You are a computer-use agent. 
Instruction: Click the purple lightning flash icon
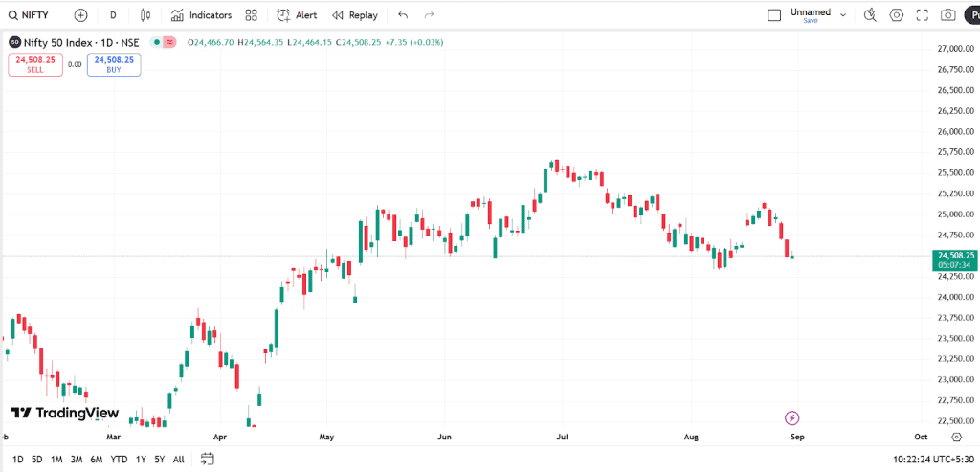[x=791, y=417]
